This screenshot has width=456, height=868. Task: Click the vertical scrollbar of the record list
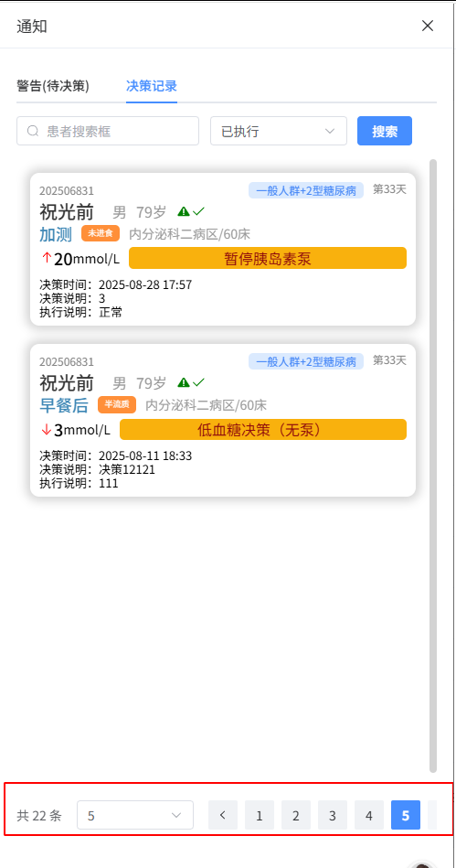point(433,466)
